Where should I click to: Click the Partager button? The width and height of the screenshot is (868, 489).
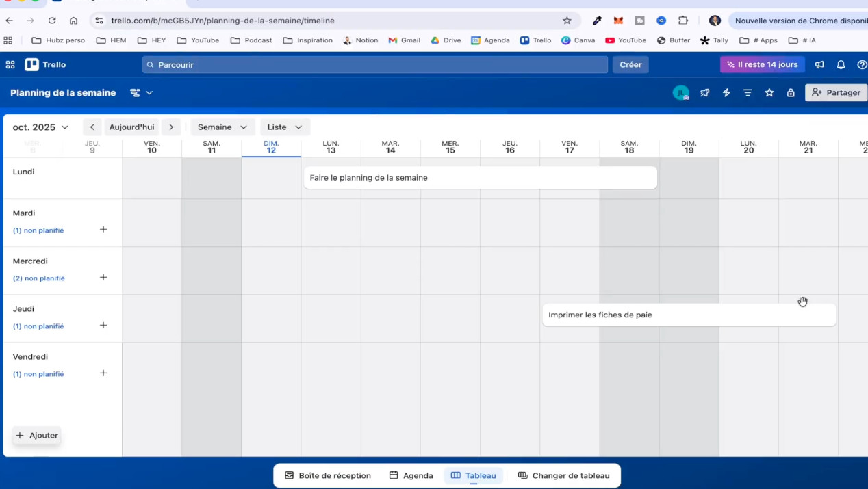pos(836,92)
